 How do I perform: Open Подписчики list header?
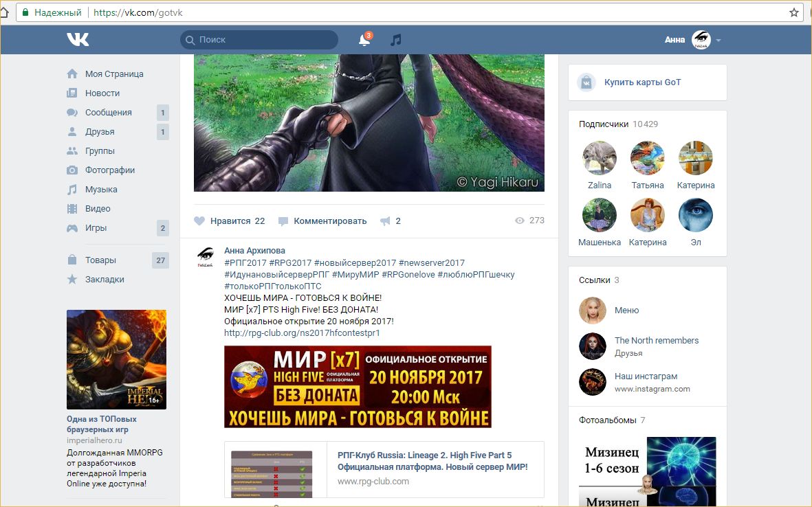[x=618, y=124]
